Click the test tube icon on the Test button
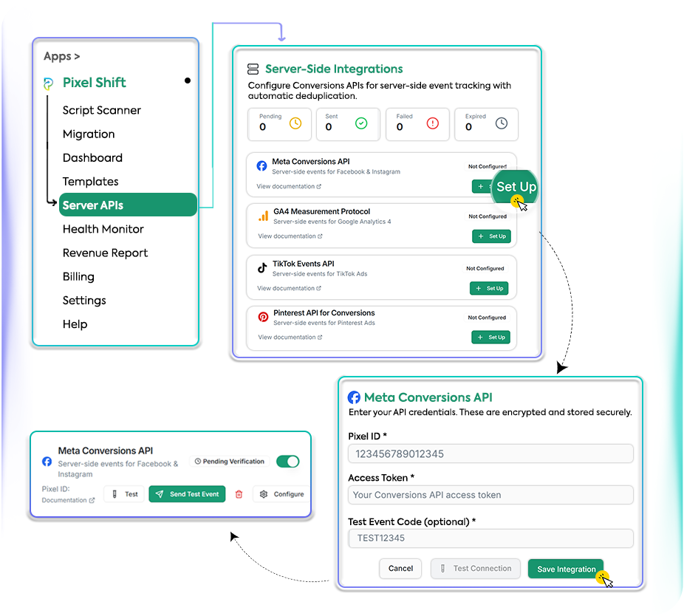 114,494
